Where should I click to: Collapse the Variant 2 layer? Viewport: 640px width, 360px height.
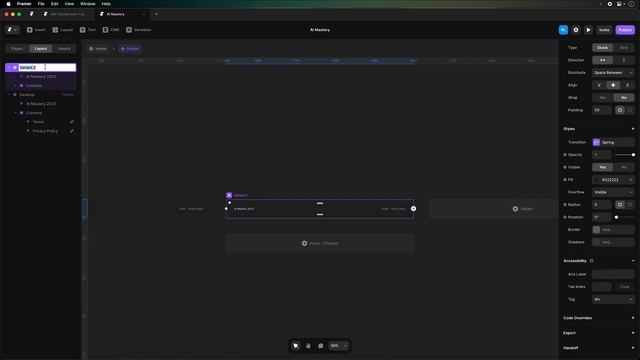click(x=9, y=67)
